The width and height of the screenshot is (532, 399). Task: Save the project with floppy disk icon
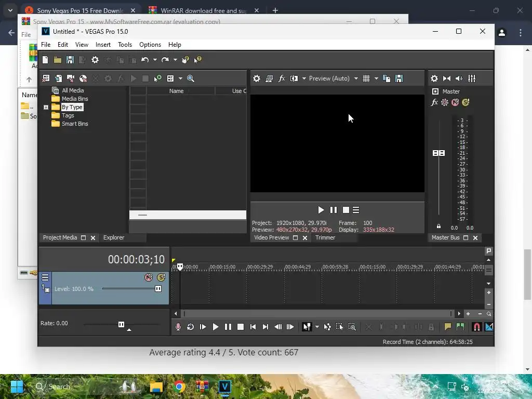pos(70,60)
